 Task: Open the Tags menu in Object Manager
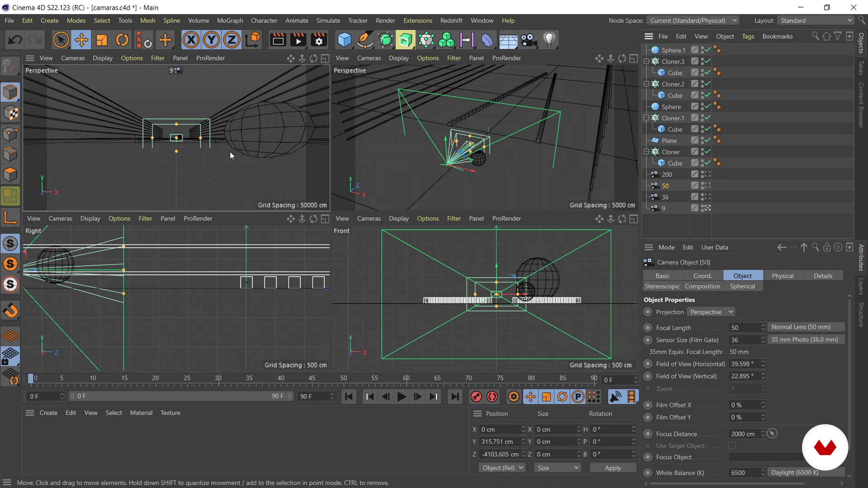point(748,36)
